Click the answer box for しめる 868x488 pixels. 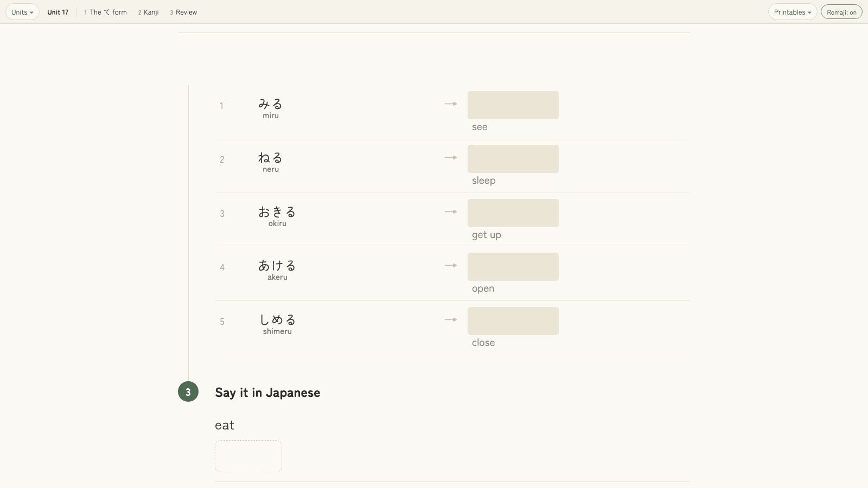coord(513,321)
